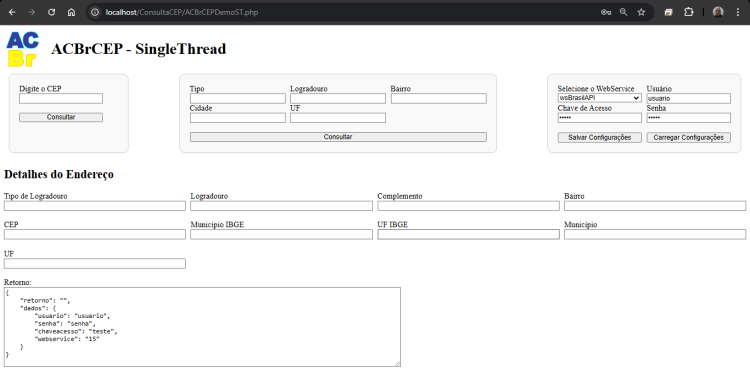
Task: Select the Chave de Acesso password field
Action: click(599, 118)
